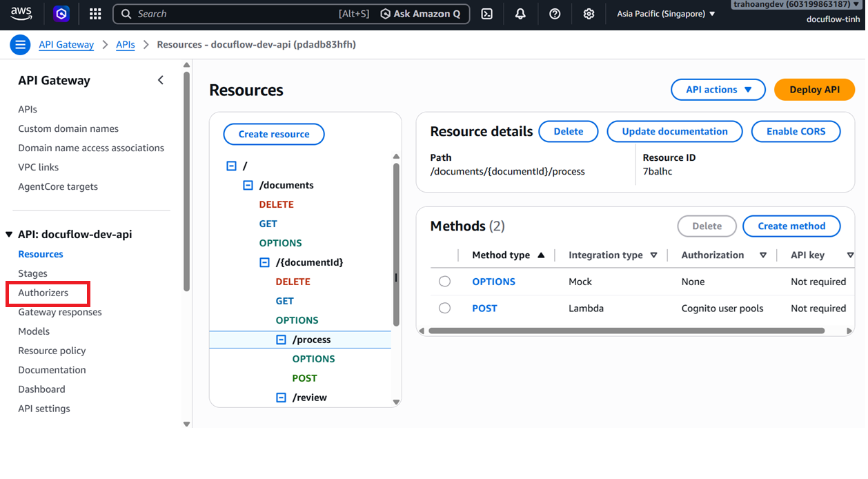Open Stages in the sidebar
The width and height of the screenshot is (868, 479).
tap(33, 273)
